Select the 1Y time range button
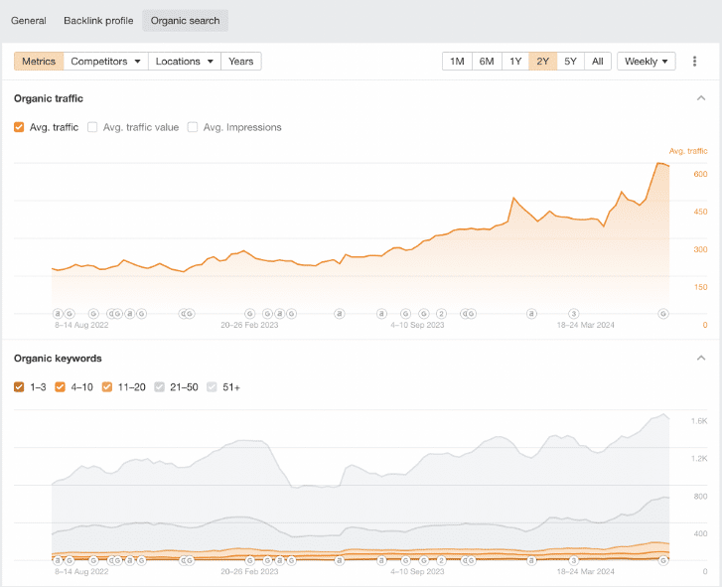This screenshot has height=588, width=722. click(x=514, y=62)
